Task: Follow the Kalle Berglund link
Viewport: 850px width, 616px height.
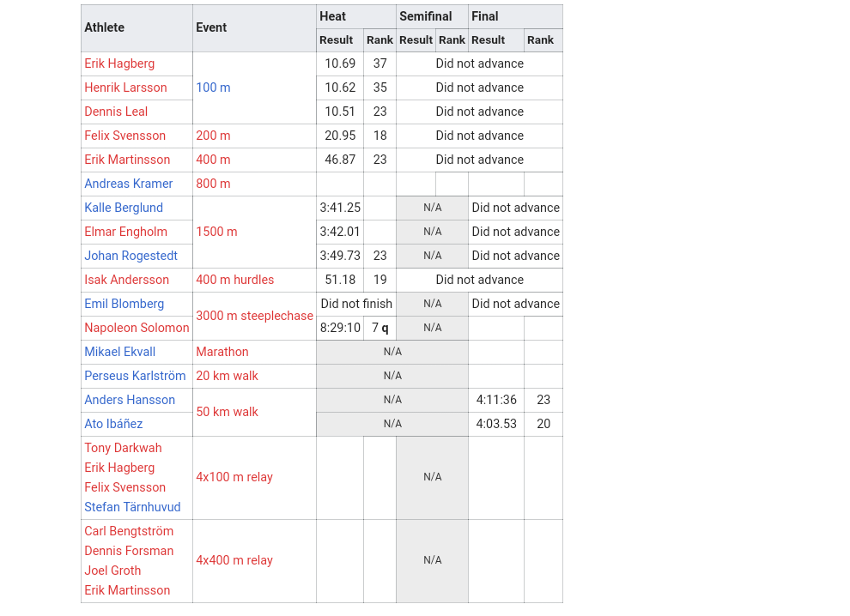Action: (124, 208)
